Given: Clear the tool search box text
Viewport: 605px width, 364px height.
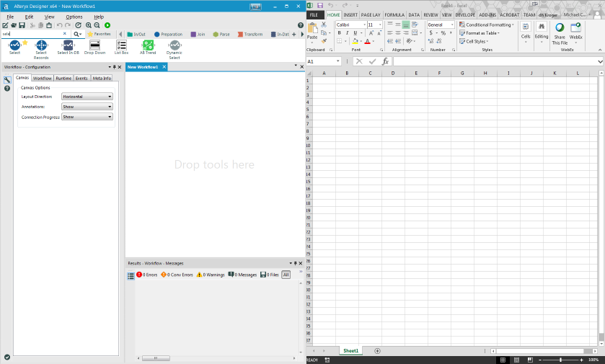Looking at the screenshot, I should click(64, 34).
